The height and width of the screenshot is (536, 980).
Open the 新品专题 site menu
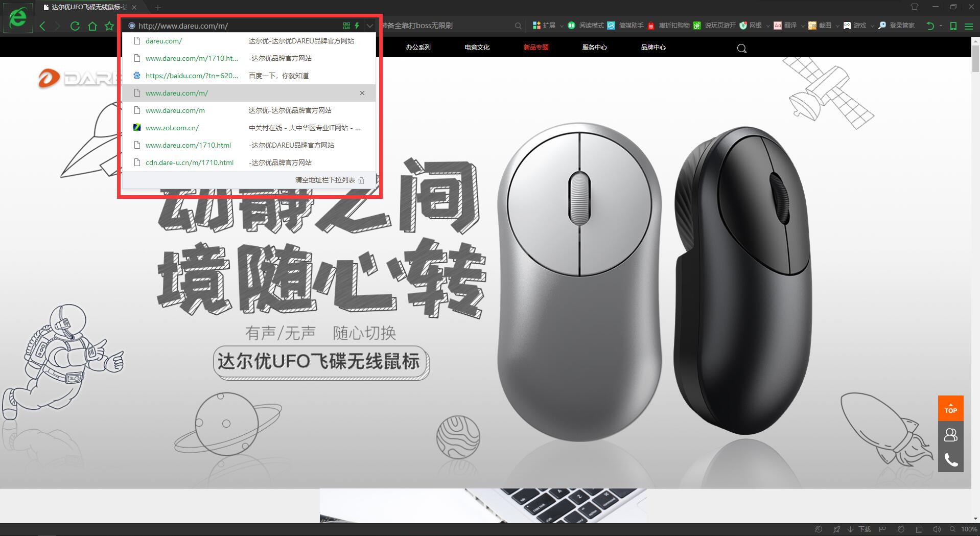coord(535,47)
